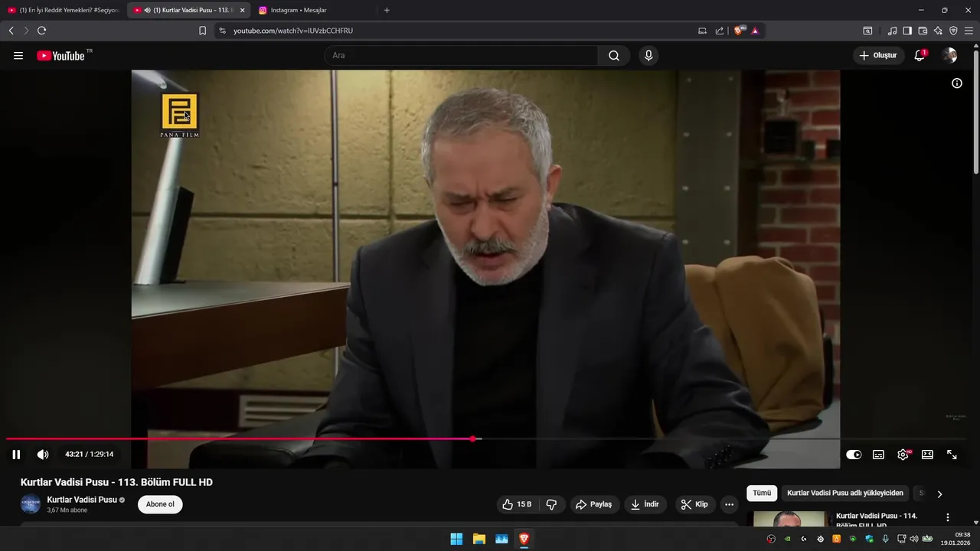Mute the video volume
The image size is (980, 551).
pos(43,455)
